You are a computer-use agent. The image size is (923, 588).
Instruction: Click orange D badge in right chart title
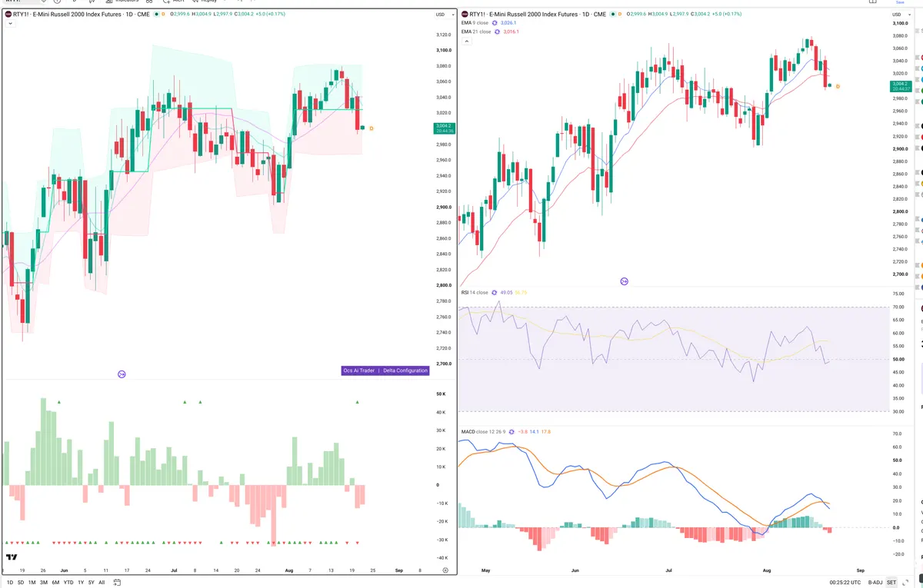(x=618, y=14)
